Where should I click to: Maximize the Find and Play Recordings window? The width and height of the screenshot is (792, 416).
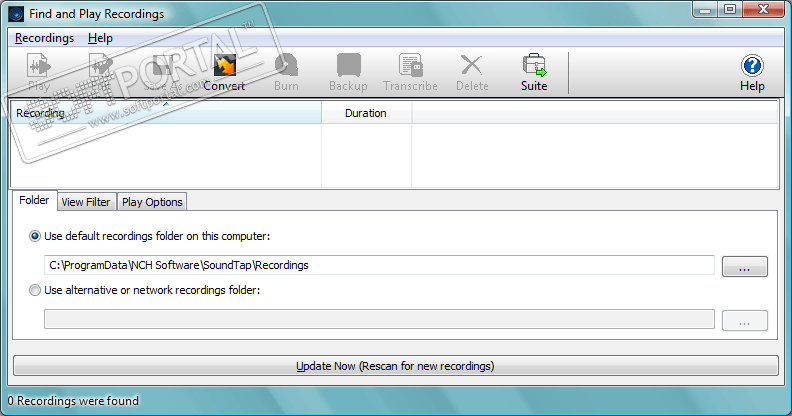[x=730, y=9]
